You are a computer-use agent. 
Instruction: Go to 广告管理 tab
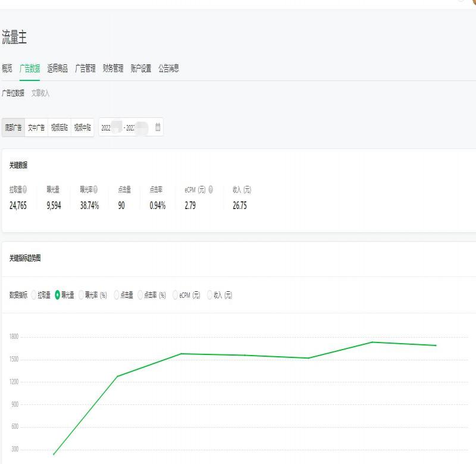85,68
